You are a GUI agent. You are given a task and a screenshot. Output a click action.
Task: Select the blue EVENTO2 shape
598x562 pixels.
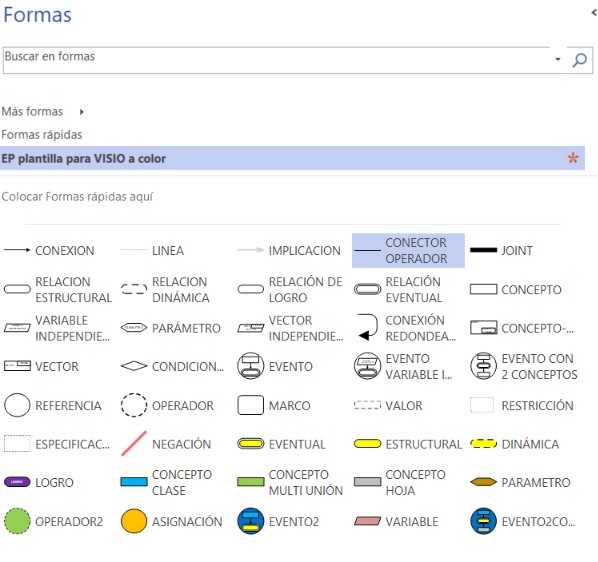[278, 521]
